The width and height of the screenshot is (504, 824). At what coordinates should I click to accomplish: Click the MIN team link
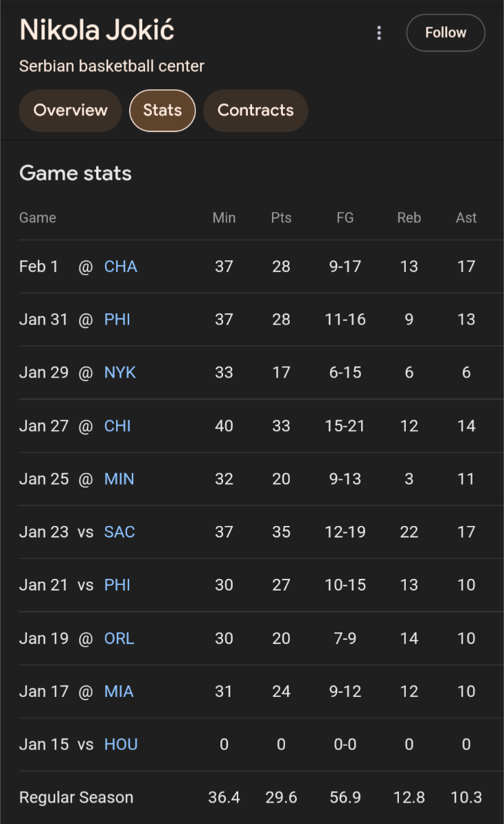coord(119,479)
